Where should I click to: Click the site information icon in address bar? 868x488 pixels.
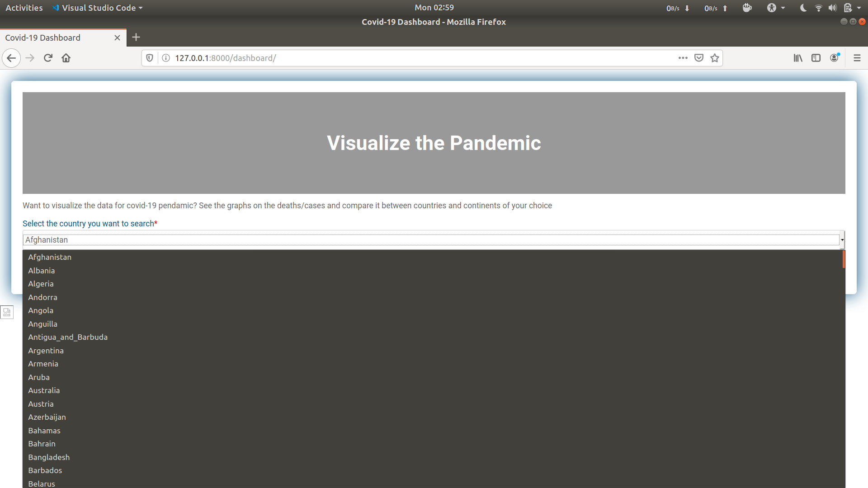(x=165, y=58)
